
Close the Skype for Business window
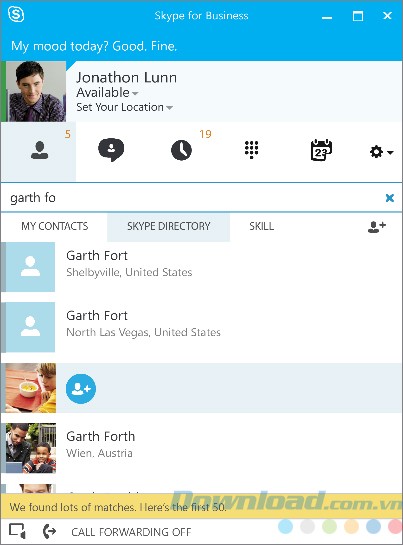point(387,16)
